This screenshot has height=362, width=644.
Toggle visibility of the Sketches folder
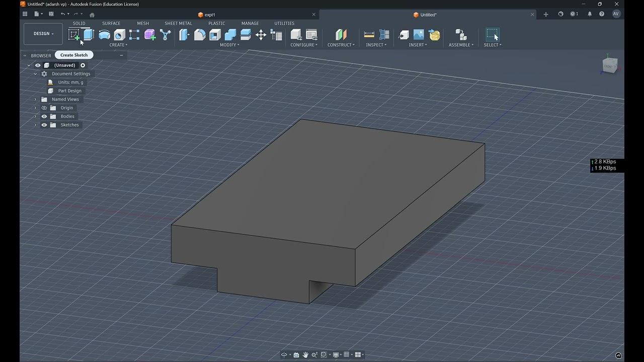click(x=44, y=125)
